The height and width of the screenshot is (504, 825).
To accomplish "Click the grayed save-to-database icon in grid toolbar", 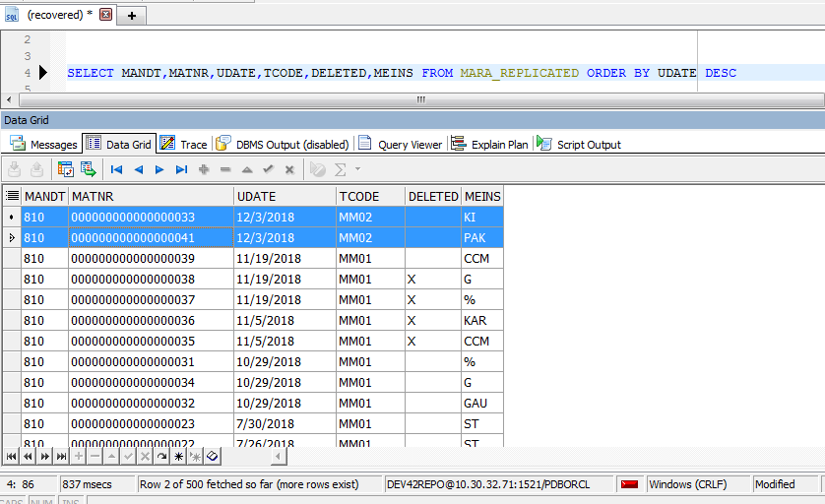I will [x=15, y=169].
